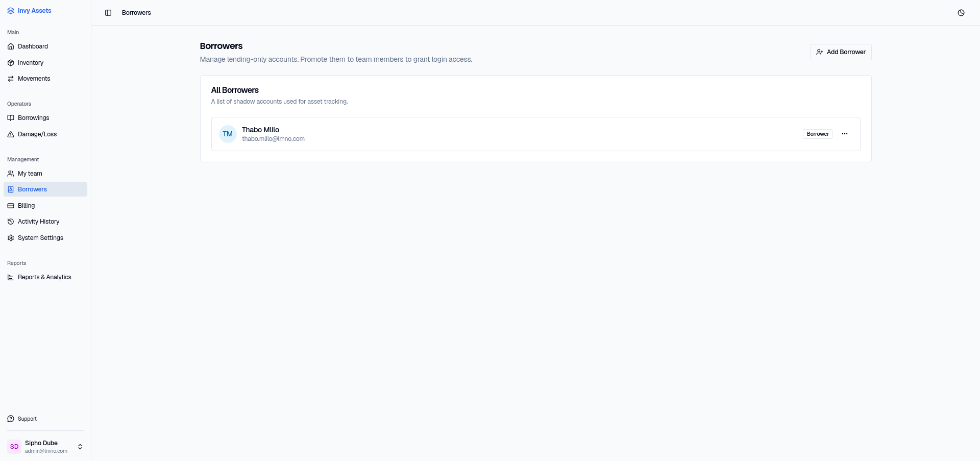Open the Activity History clock icon
The width and height of the screenshot is (980, 461).
11,222
